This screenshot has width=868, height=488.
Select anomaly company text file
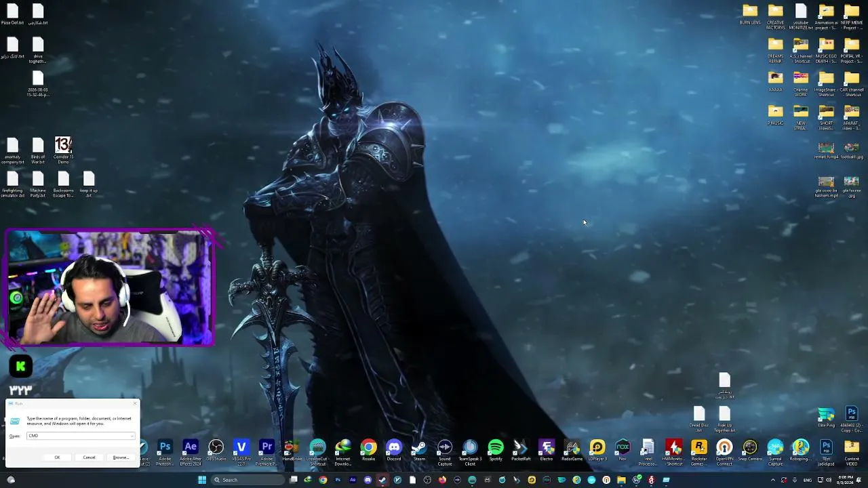(12, 150)
